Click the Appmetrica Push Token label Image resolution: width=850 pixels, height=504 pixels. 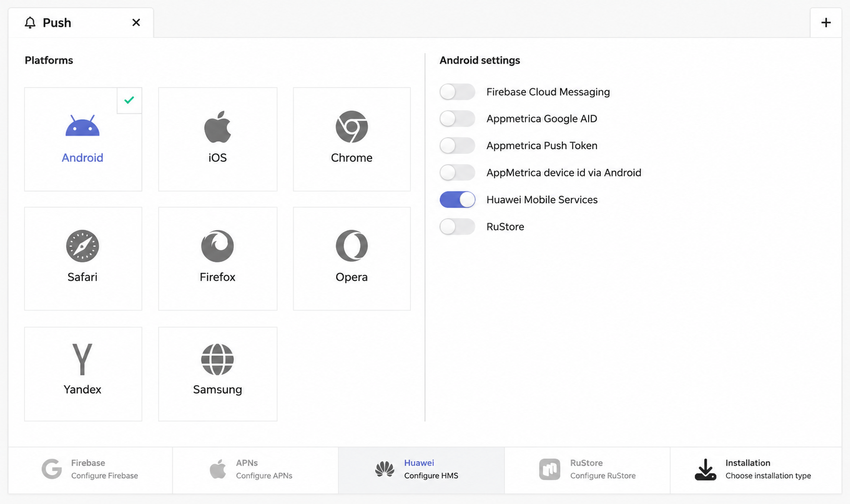(542, 146)
